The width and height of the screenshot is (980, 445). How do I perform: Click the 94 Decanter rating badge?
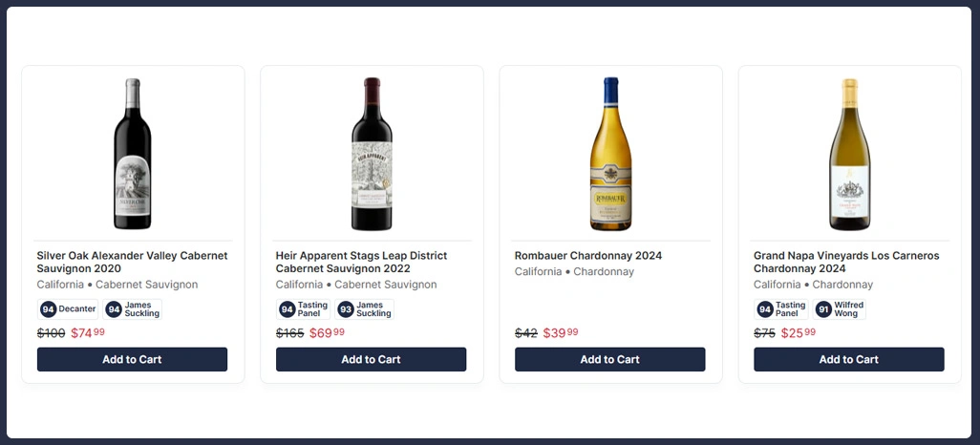69,309
